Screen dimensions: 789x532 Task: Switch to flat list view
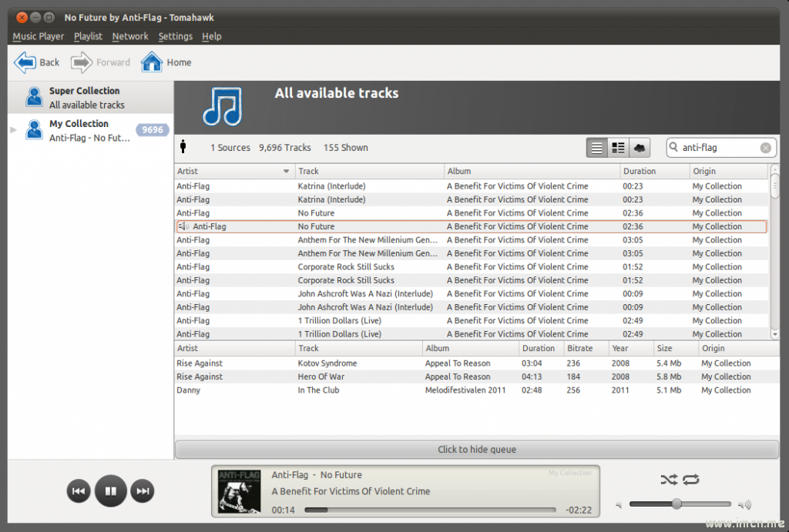597,148
